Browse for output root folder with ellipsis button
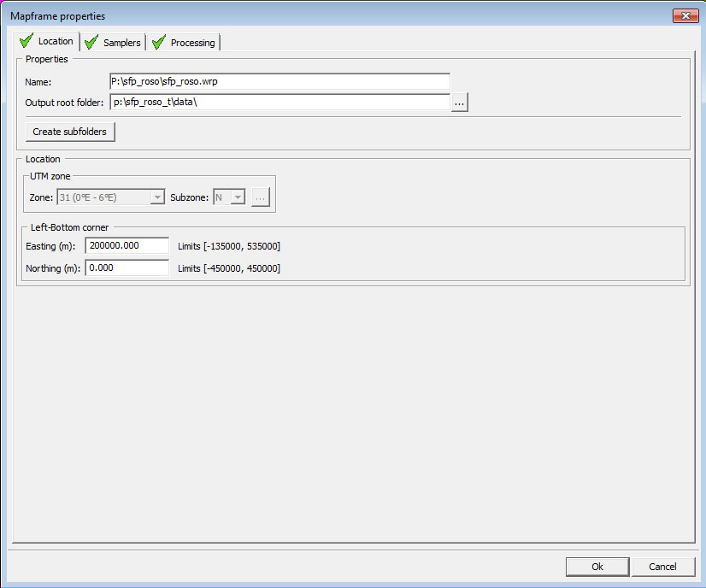The width and height of the screenshot is (706, 588). point(460,103)
